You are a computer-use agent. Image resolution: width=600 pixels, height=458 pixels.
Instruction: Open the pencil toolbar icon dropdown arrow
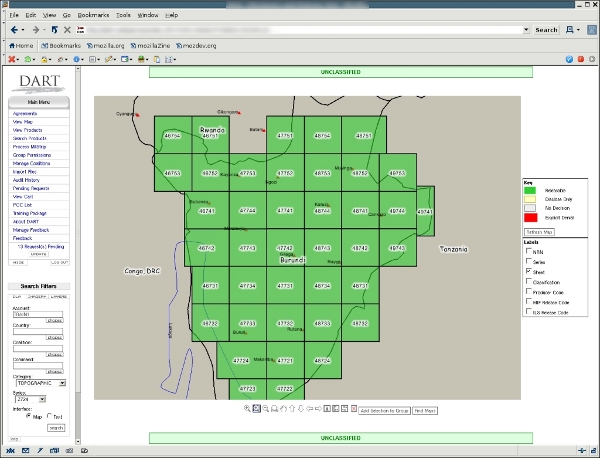[x=114, y=60]
